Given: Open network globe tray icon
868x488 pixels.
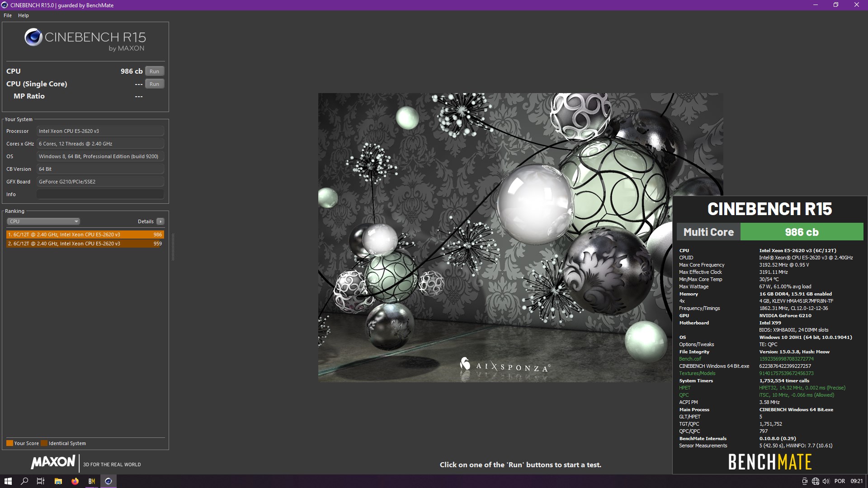Looking at the screenshot, I should [x=816, y=481].
